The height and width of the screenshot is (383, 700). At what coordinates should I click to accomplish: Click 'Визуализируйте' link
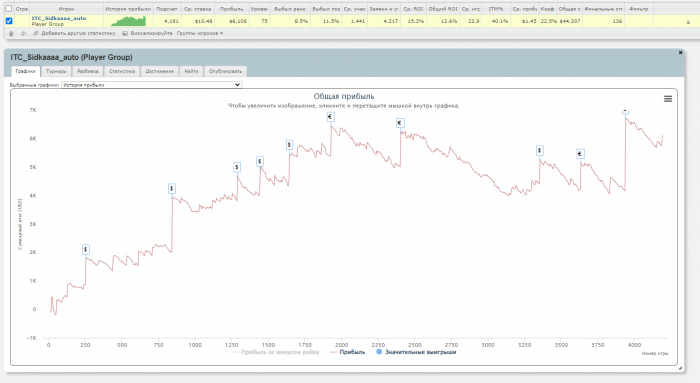coord(151,33)
